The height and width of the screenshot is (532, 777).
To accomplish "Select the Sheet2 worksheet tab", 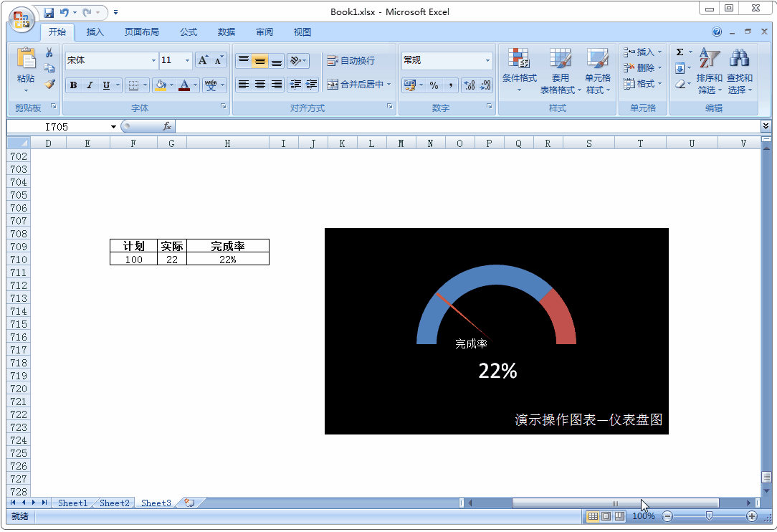I will 115,503.
